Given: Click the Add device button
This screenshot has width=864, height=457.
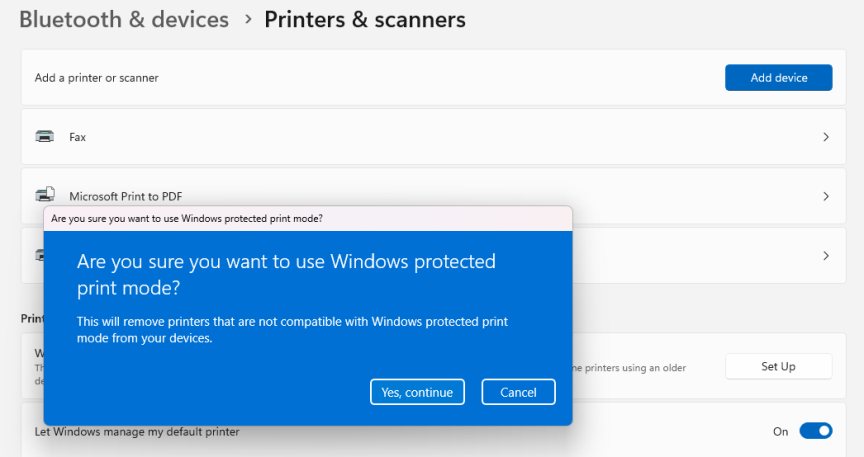Looking at the screenshot, I should coord(778,78).
